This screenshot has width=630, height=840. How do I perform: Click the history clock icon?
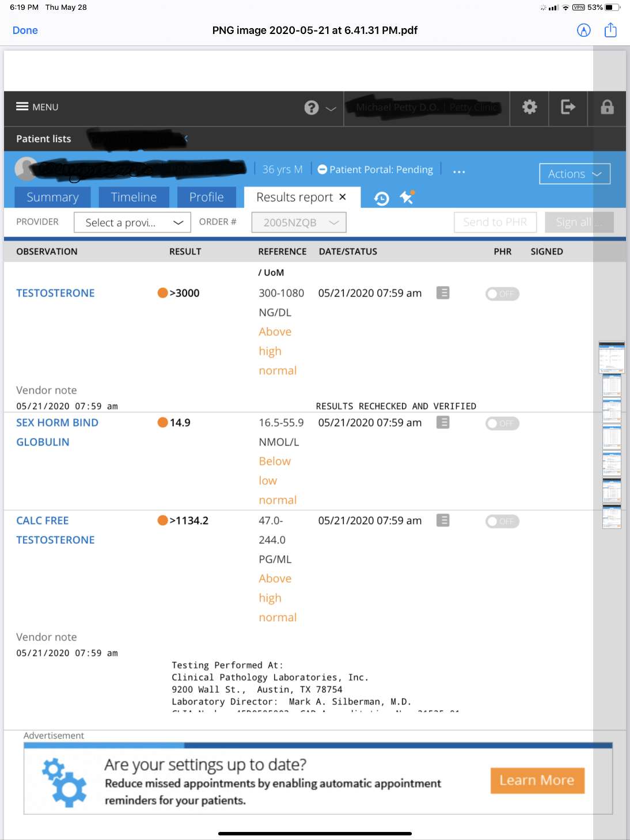pos(381,199)
